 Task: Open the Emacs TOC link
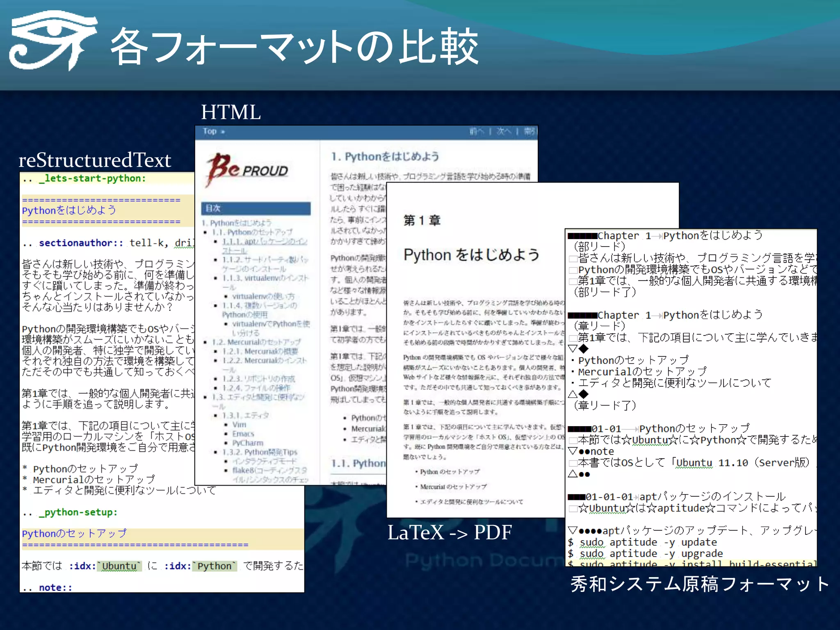coord(243,434)
